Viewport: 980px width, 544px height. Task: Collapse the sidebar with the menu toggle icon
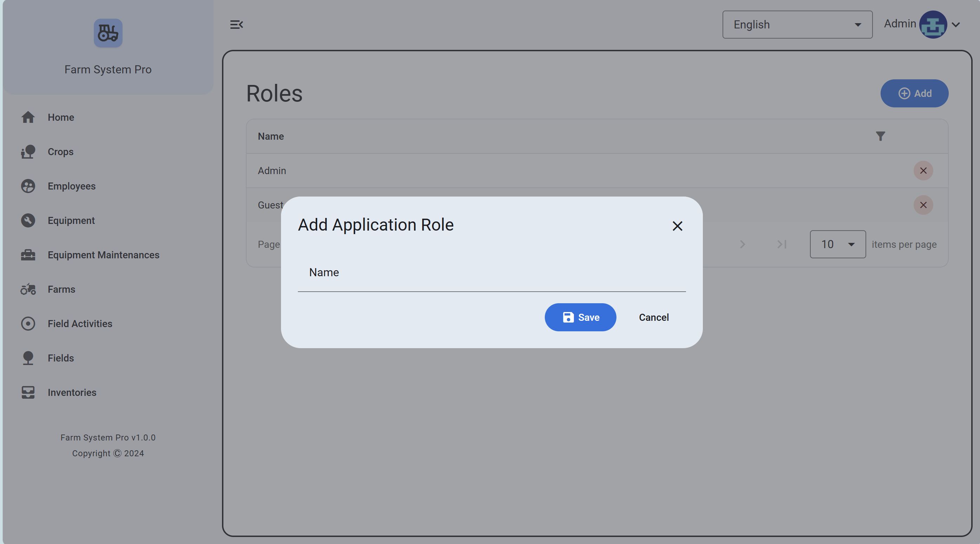236,25
